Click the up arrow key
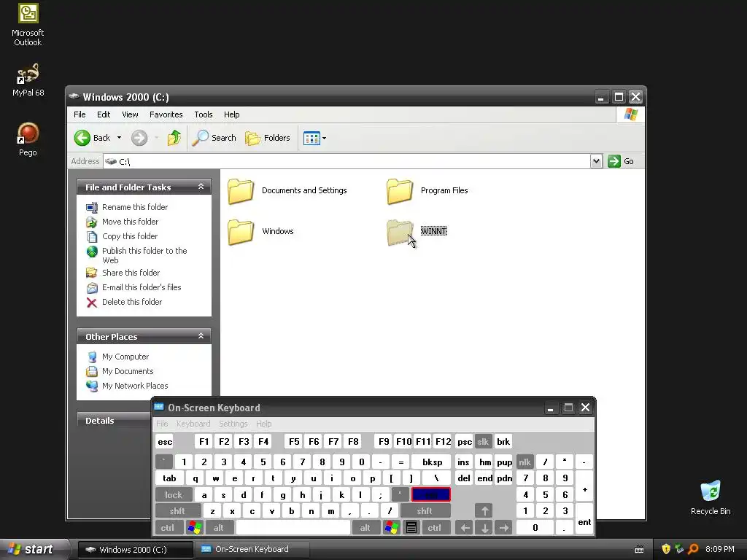The width and height of the screenshot is (747, 560). coord(484,511)
